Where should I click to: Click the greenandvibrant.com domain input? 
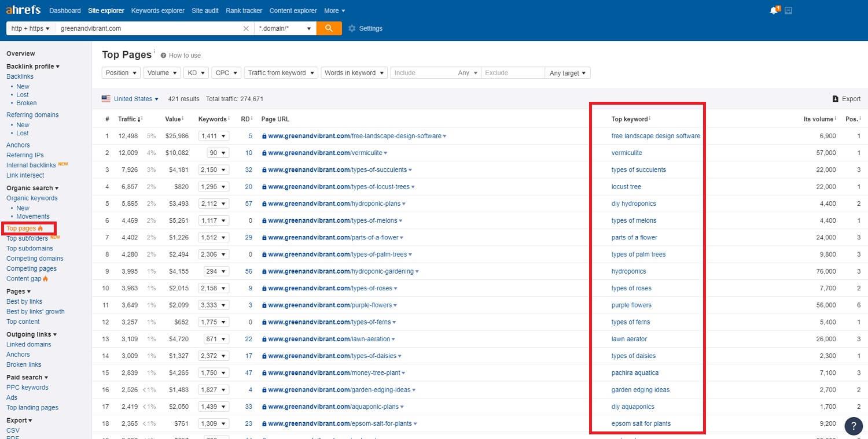(148, 28)
